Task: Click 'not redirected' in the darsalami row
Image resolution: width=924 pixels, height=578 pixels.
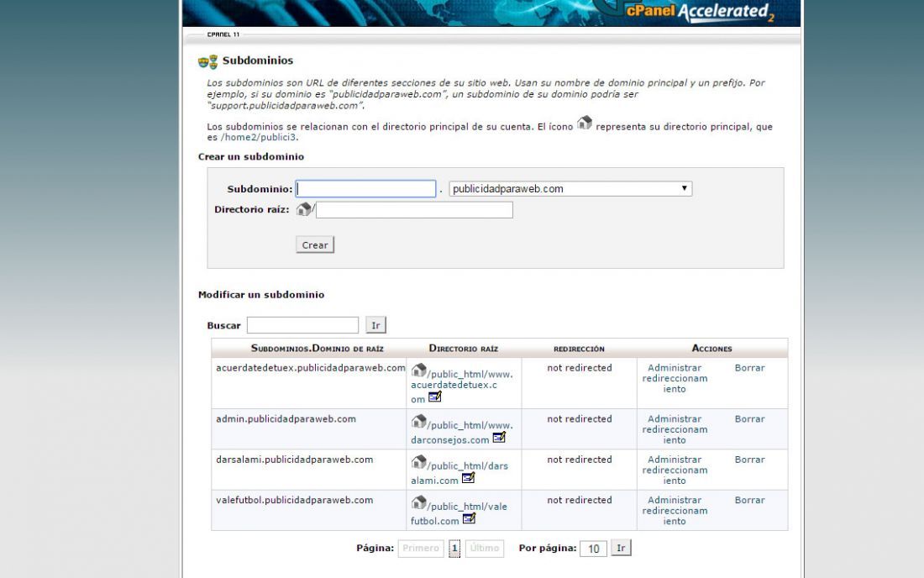Action: pos(580,460)
